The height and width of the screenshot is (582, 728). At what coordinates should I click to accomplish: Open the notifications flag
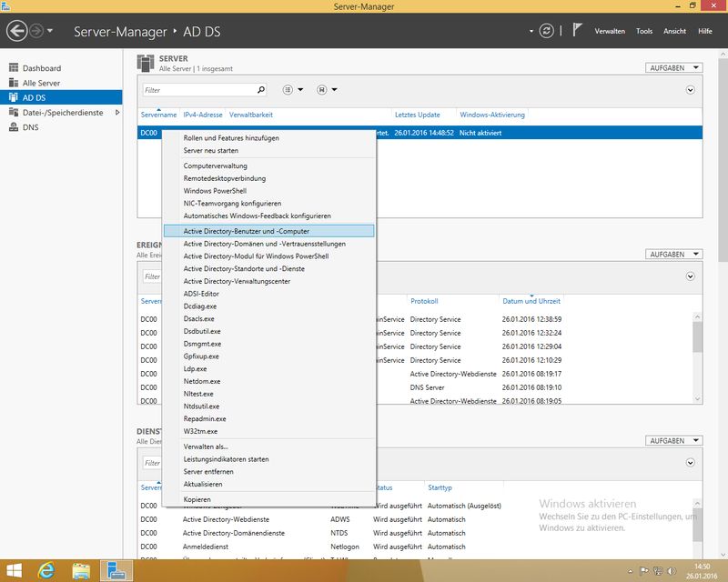576,31
